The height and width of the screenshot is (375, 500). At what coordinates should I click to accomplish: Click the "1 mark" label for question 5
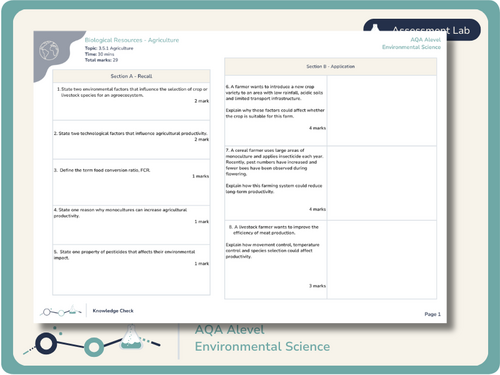[202, 264]
